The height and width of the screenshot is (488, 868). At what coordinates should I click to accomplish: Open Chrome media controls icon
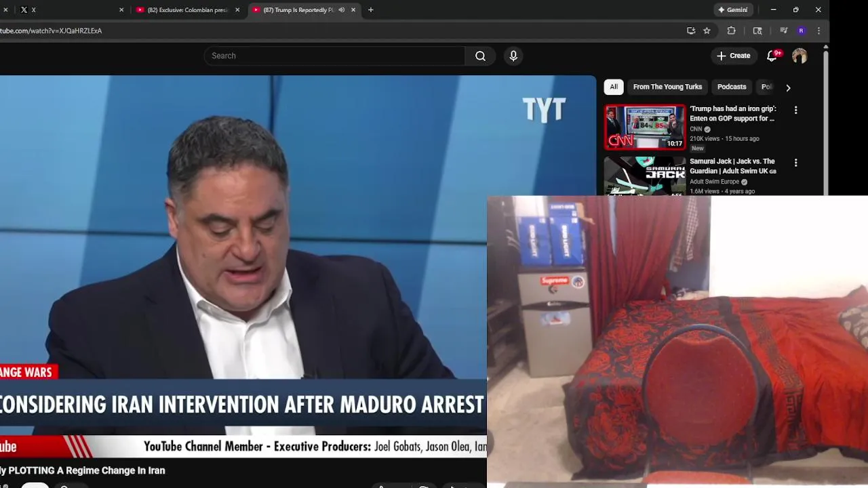tap(783, 30)
